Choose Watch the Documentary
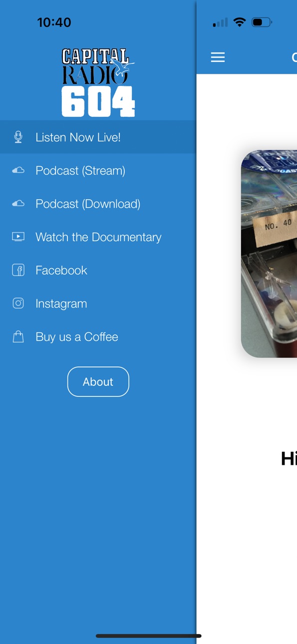The image size is (297, 644). click(x=98, y=237)
